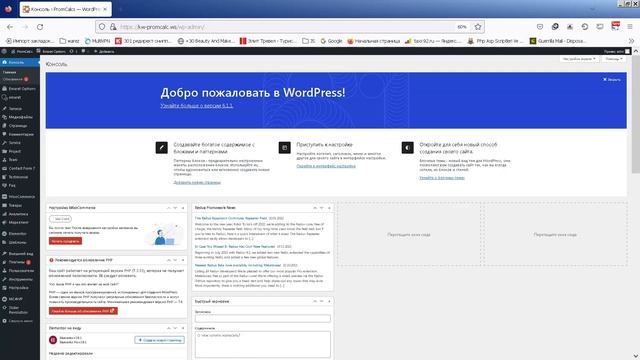
Task: Click the Настройки settings icon in sidebar
Action: 4,288
